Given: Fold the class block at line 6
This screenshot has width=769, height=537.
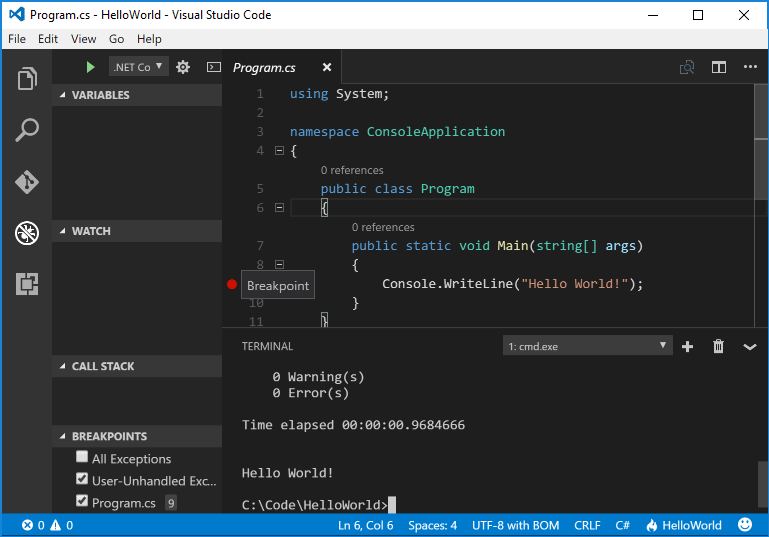Looking at the screenshot, I should point(280,208).
